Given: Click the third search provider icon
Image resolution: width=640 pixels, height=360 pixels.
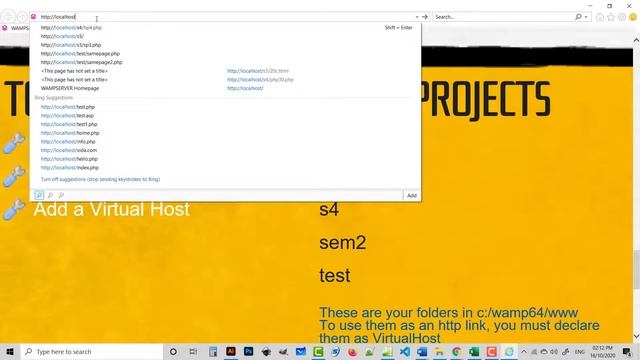Looking at the screenshot, I should coord(61,195).
